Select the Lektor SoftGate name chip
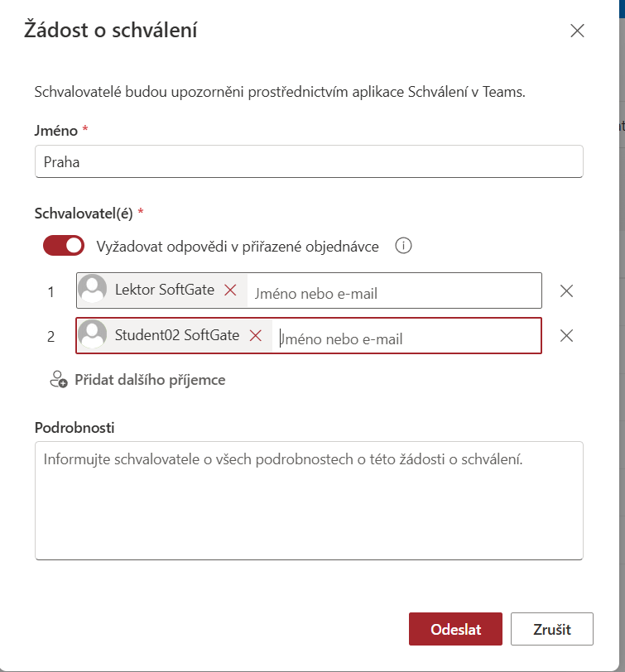The width and height of the screenshot is (625, 672). (x=164, y=290)
